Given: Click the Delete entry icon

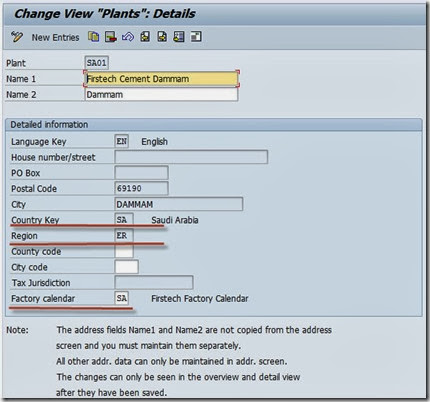Looking at the screenshot, I should click(110, 36).
